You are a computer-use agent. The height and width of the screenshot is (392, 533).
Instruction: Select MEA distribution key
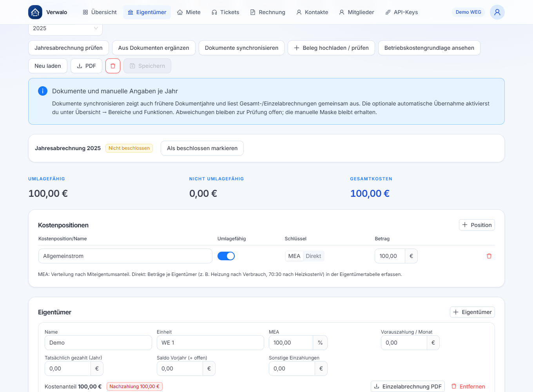coord(294,256)
